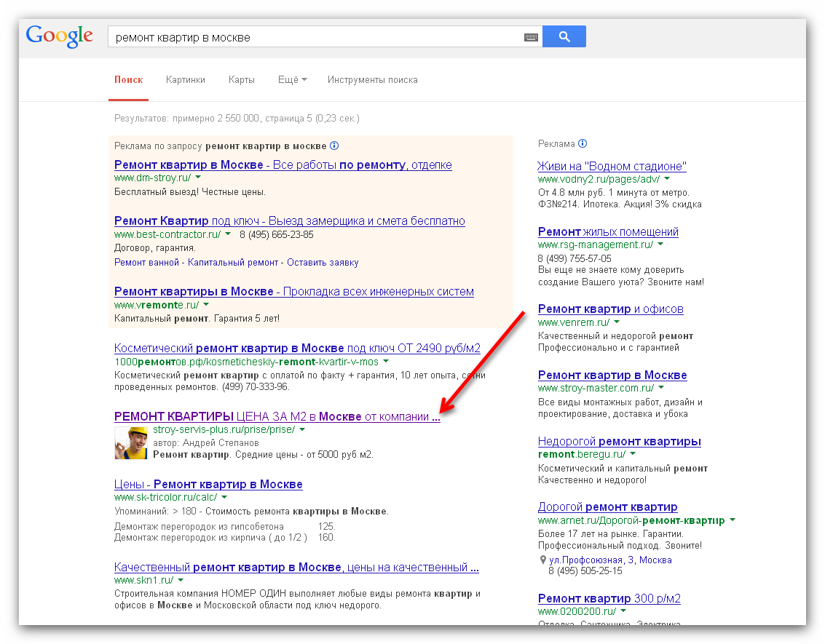Select the Поиск tab

coord(128,80)
